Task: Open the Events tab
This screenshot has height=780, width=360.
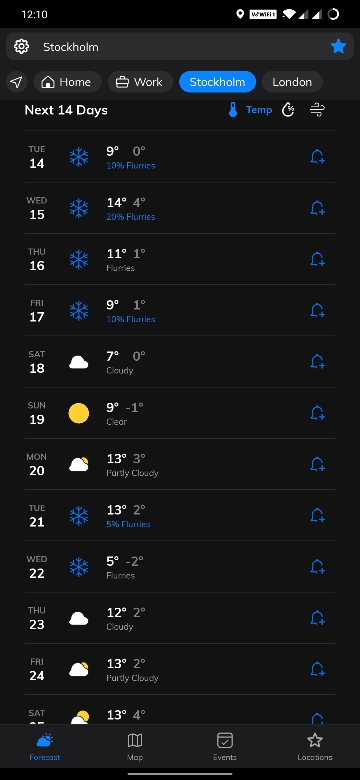Action: click(x=225, y=747)
